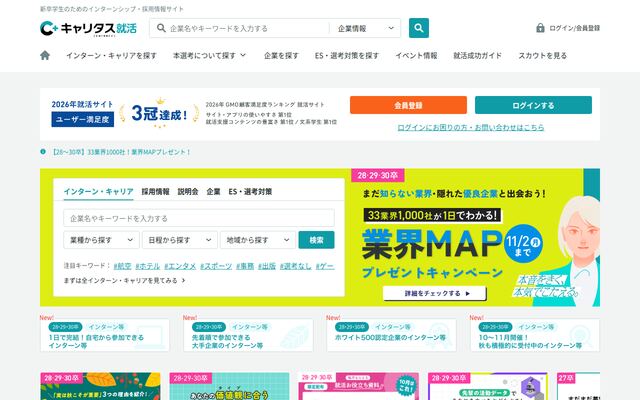Viewport: 640px width, 400px height.
Task: Focus the panel 企業名やキーワード input field
Action: click(x=199, y=218)
